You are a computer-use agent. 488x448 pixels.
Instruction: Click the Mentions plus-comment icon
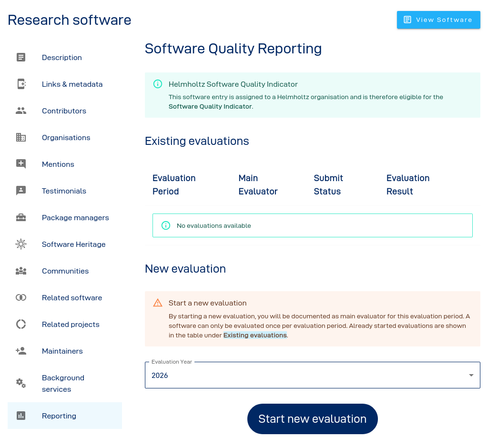coord(21,164)
